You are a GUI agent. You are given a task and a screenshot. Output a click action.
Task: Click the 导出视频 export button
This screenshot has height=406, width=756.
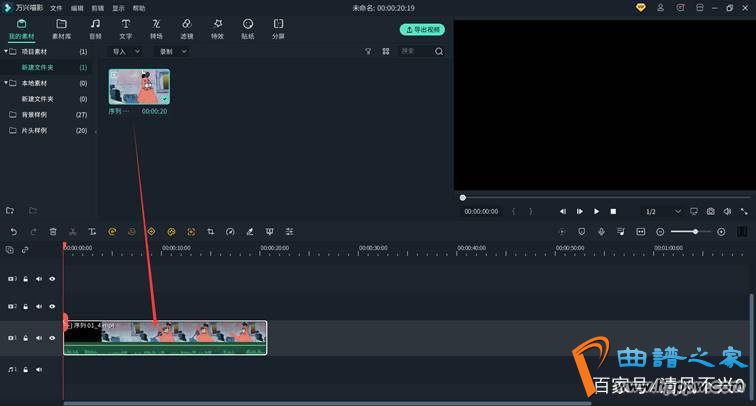[x=421, y=30]
